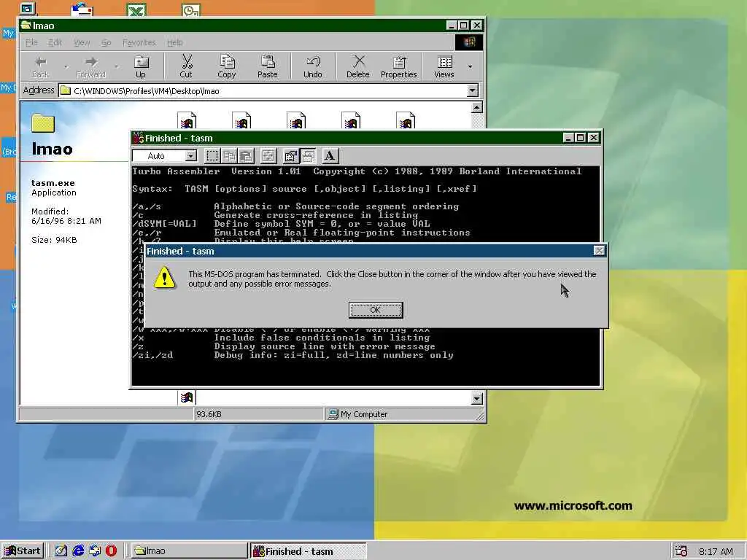Select the Mark tool in tasm toolbar

212,156
